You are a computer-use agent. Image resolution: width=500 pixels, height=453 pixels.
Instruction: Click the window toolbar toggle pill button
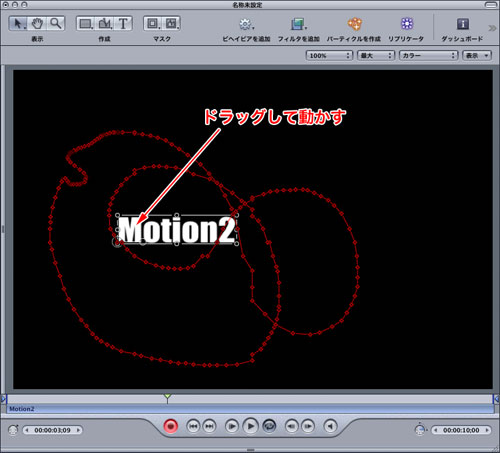pos(491,5)
